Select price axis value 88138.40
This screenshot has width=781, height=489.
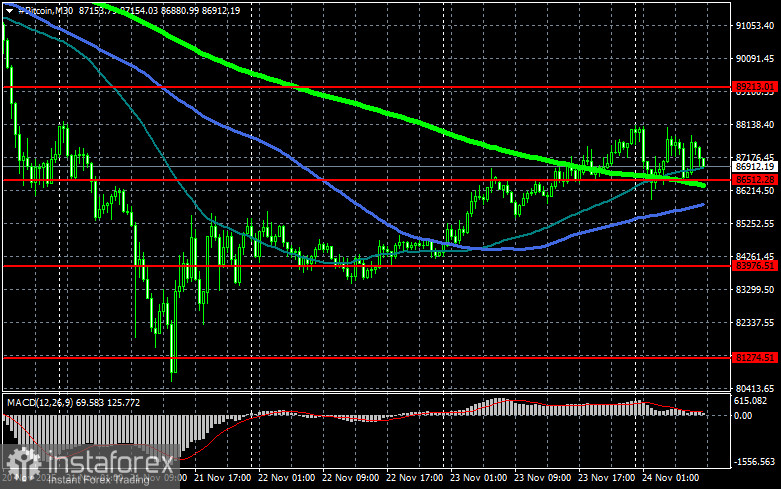coord(755,124)
